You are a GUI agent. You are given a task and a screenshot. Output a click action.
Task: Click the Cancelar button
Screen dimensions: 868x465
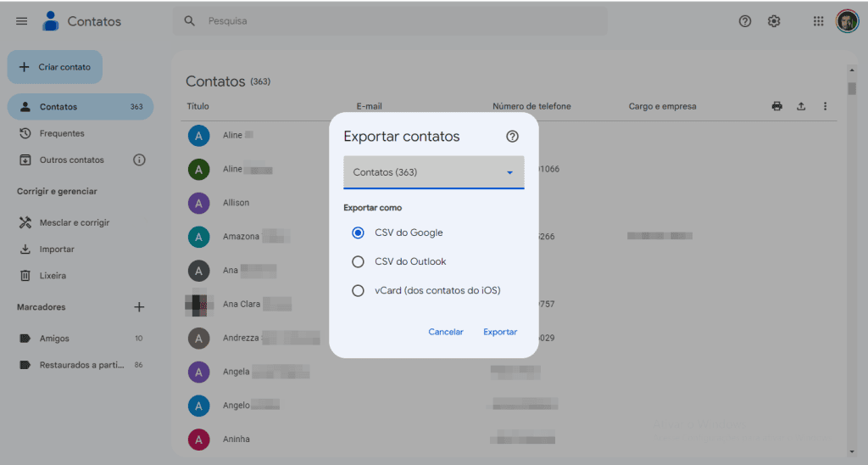(x=446, y=332)
